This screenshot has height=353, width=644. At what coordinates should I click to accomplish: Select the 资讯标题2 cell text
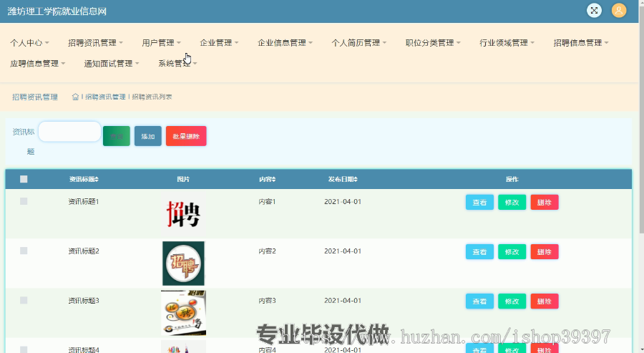[x=84, y=251]
